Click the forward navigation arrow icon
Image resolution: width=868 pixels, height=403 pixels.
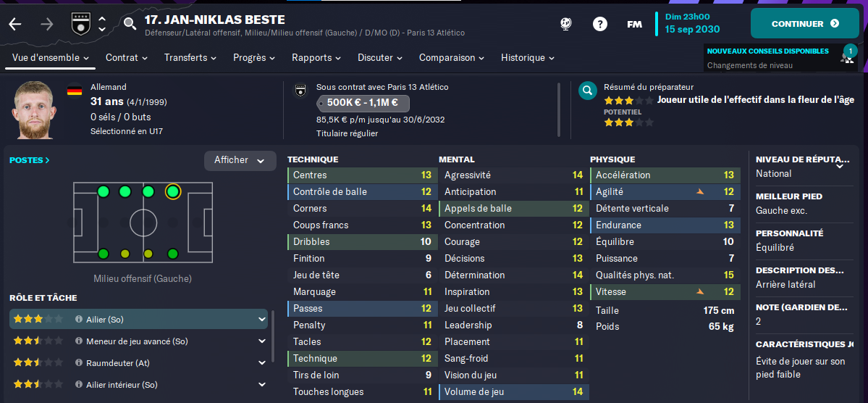[47, 25]
